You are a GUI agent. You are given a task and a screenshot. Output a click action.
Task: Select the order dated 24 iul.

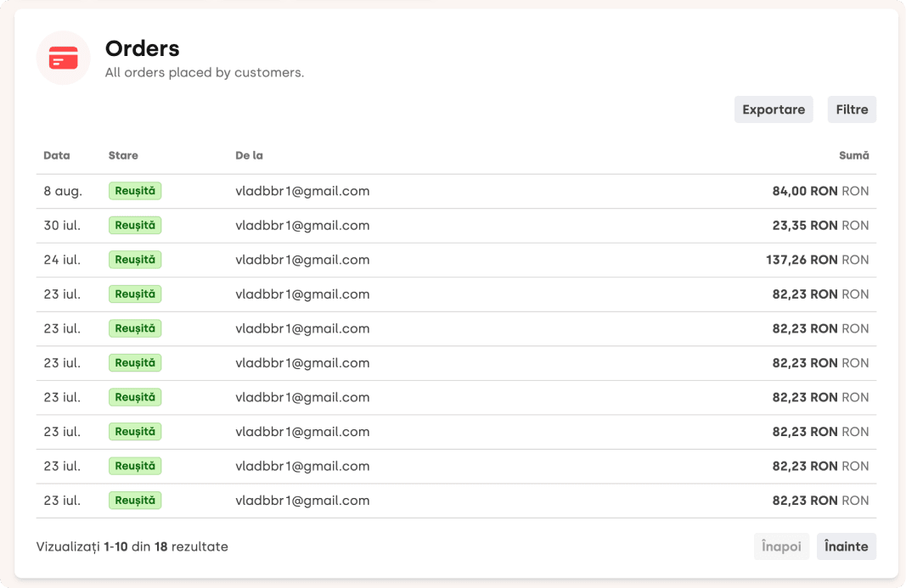[x=62, y=260]
